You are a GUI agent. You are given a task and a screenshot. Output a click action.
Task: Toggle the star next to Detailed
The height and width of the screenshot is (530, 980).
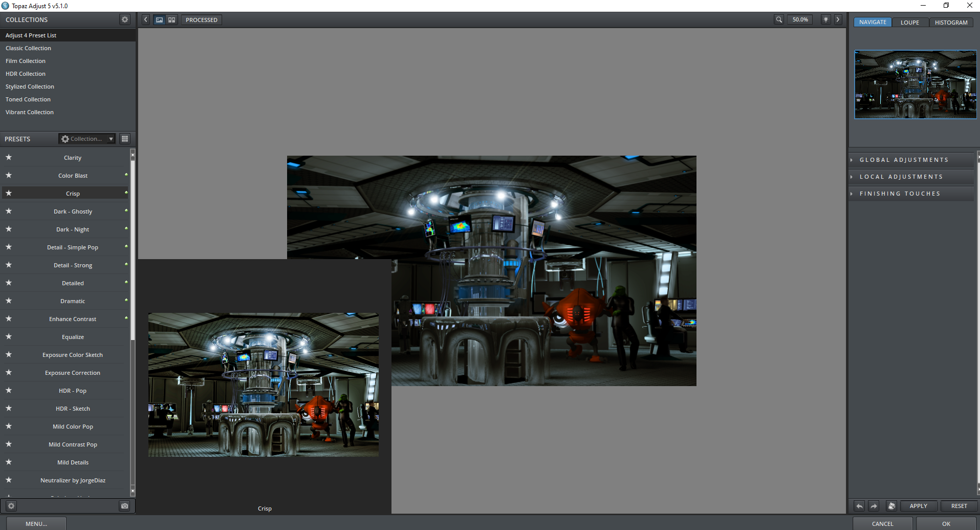click(9, 283)
